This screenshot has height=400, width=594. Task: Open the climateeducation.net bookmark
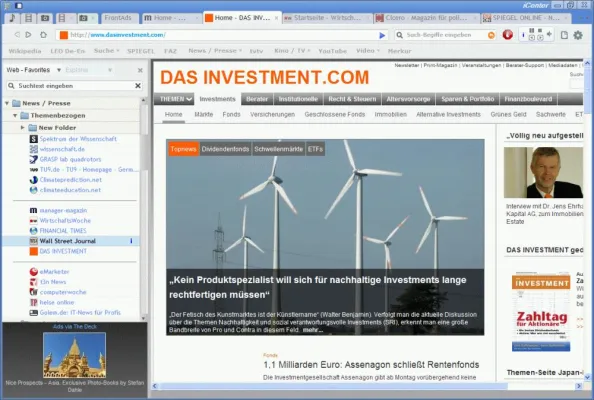tap(70, 190)
